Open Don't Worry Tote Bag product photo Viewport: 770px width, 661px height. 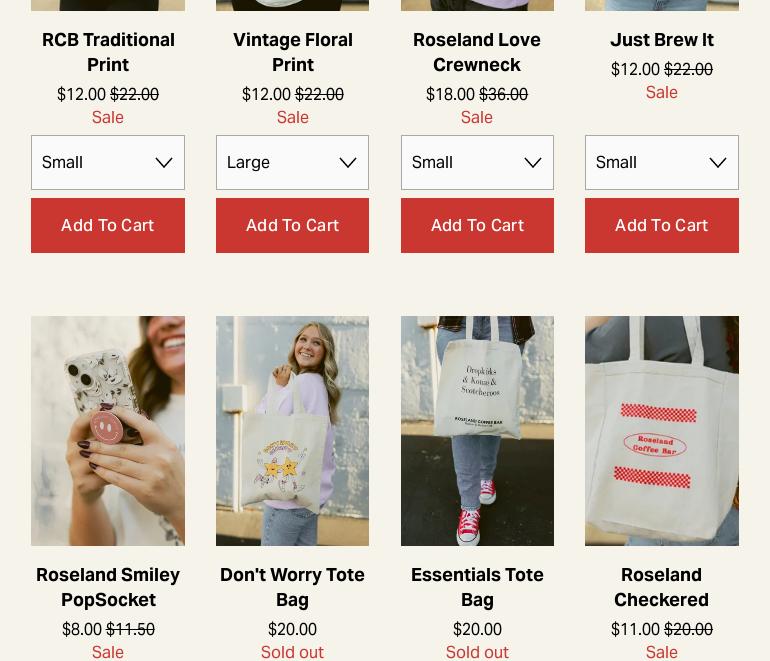[292, 431]
